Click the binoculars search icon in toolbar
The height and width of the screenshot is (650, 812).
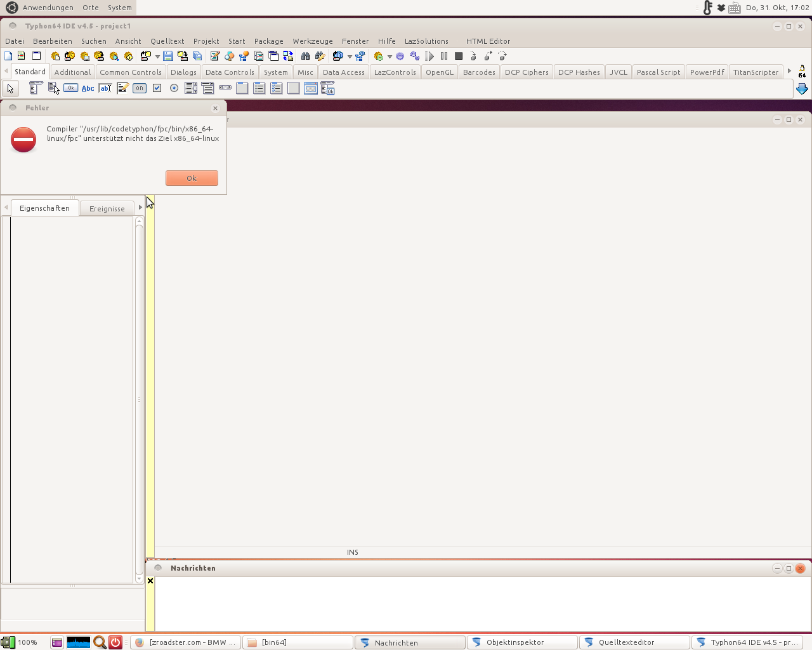(x=305, y=56)
